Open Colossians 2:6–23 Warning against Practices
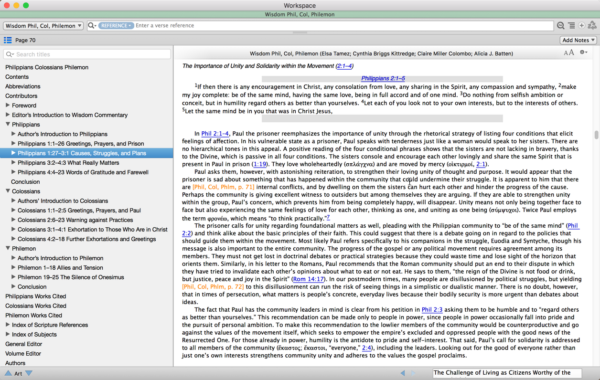The width and height of the screenshot is (600, 380). click(75, 220)
